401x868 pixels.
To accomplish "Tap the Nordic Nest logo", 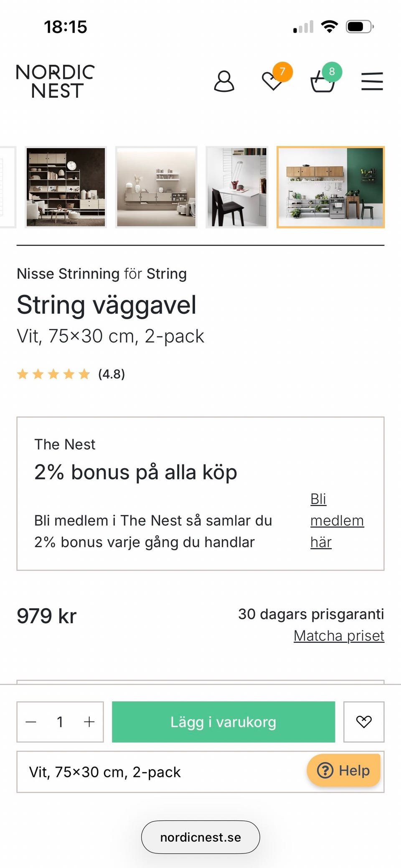I will point(55,81).
